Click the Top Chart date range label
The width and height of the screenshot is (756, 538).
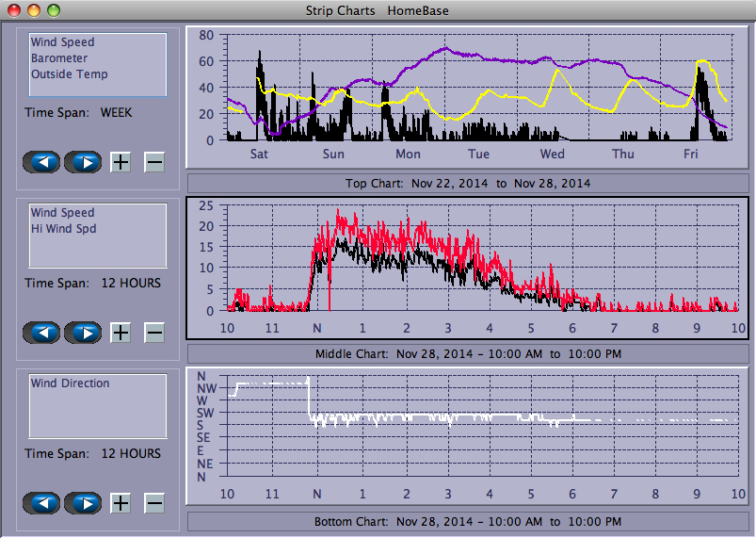pos(468,184)
